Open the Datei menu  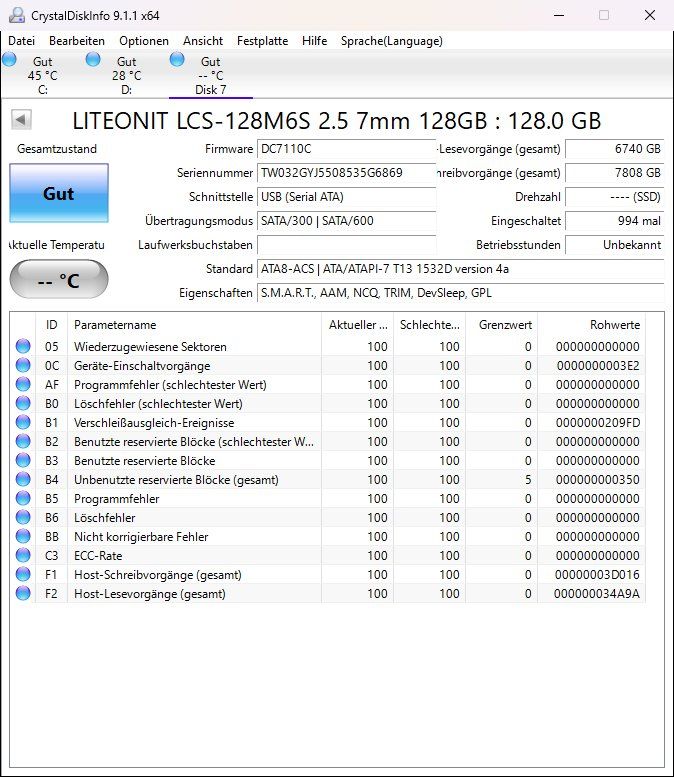tap(21, 41)
